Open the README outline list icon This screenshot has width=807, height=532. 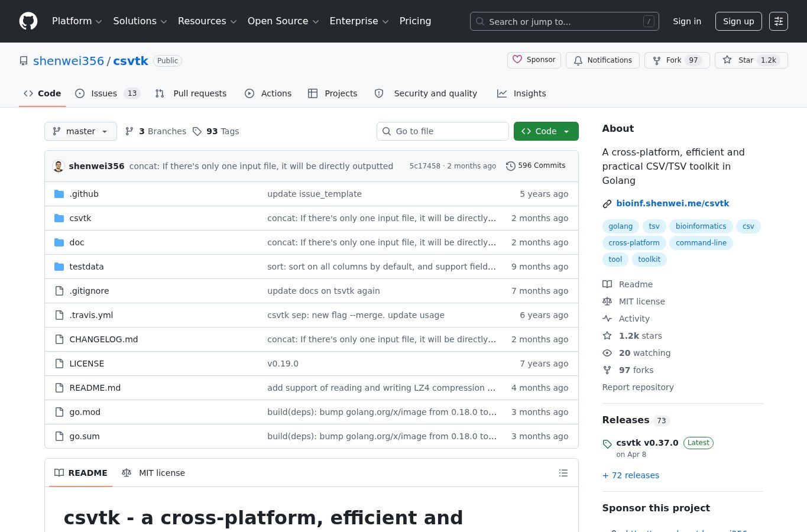coord(563,473)
